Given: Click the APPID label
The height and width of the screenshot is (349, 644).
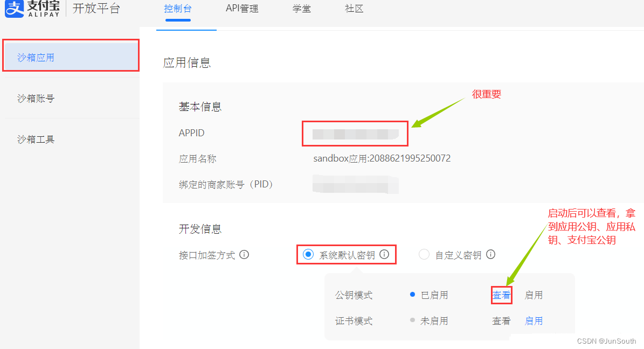Looking at the screenshot, I should tap(191, 133).
